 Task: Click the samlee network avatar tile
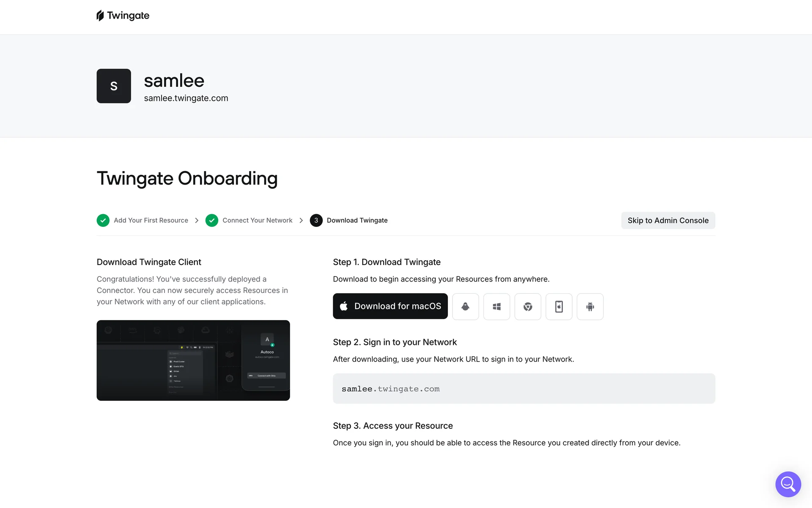click(114, 86)
